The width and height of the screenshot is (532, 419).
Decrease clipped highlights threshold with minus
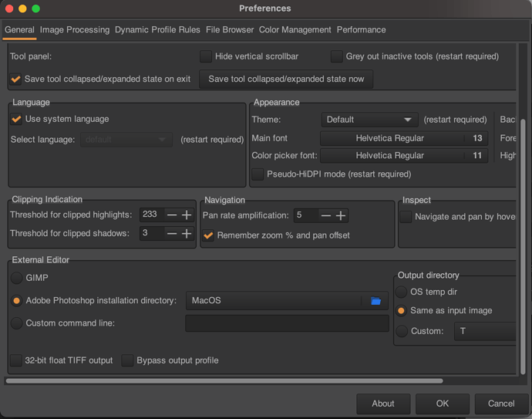click(x=172, y=215)
